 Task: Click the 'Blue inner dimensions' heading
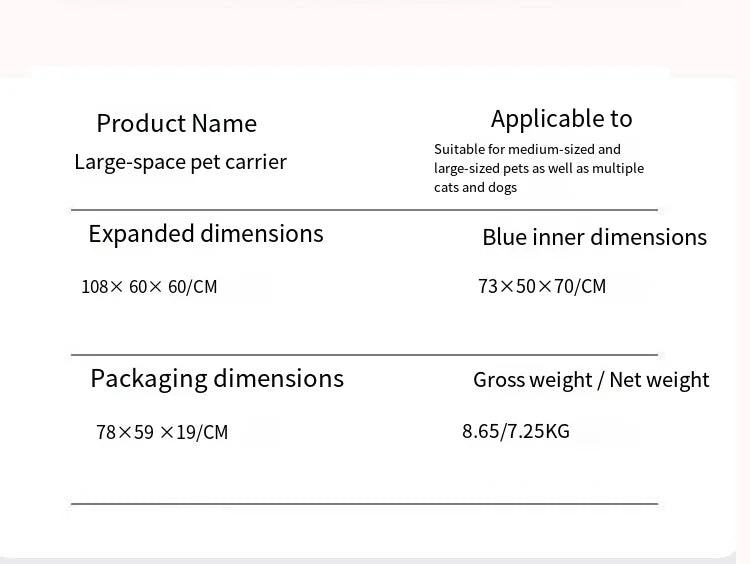tap(594, 237)
